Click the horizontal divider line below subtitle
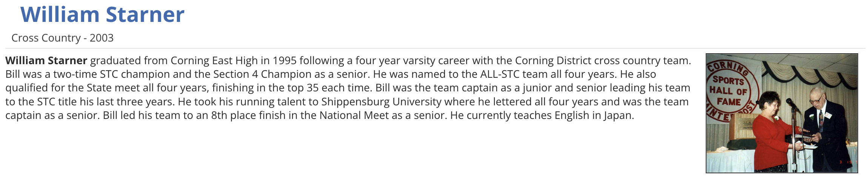Screen dimensions: 868x185 click(x=434, y=48)
